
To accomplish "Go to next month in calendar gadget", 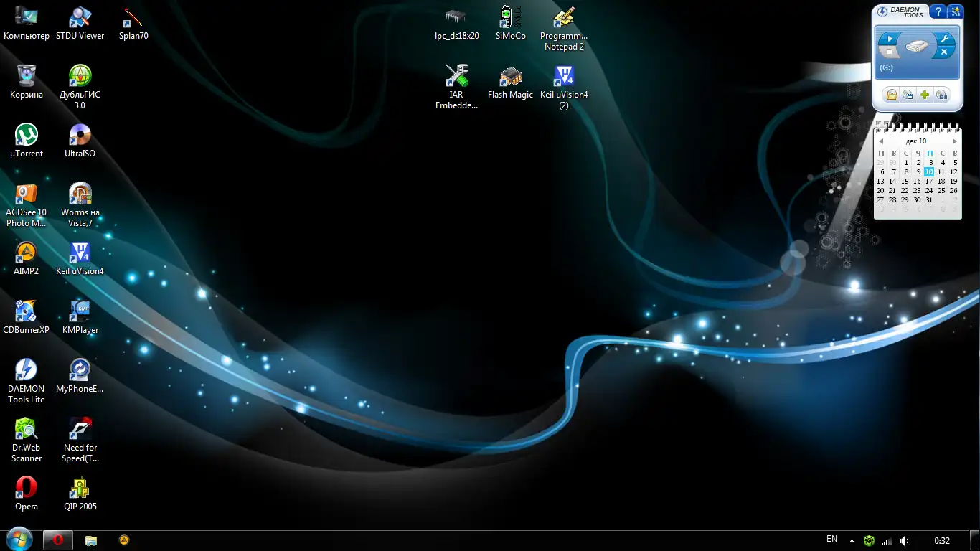I will pos(954,141).
